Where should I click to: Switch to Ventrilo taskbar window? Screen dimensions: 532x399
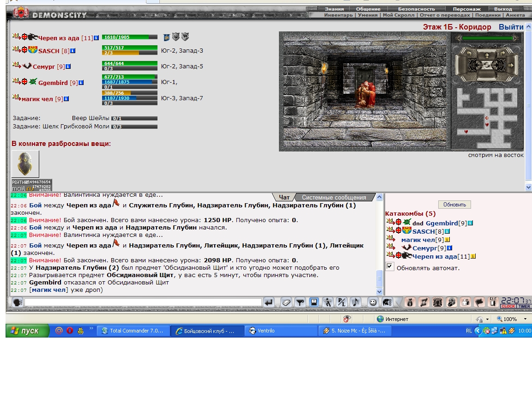[x=281, y=331]
